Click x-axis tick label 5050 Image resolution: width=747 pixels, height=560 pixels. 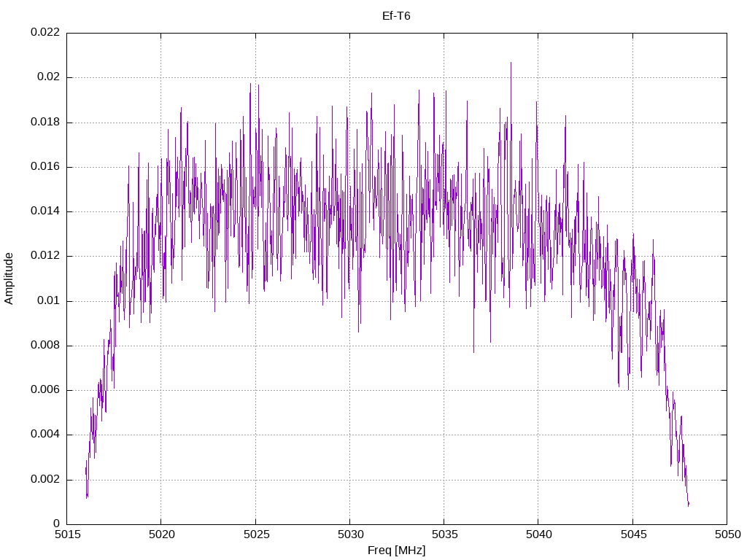click(x=727, y=534)
